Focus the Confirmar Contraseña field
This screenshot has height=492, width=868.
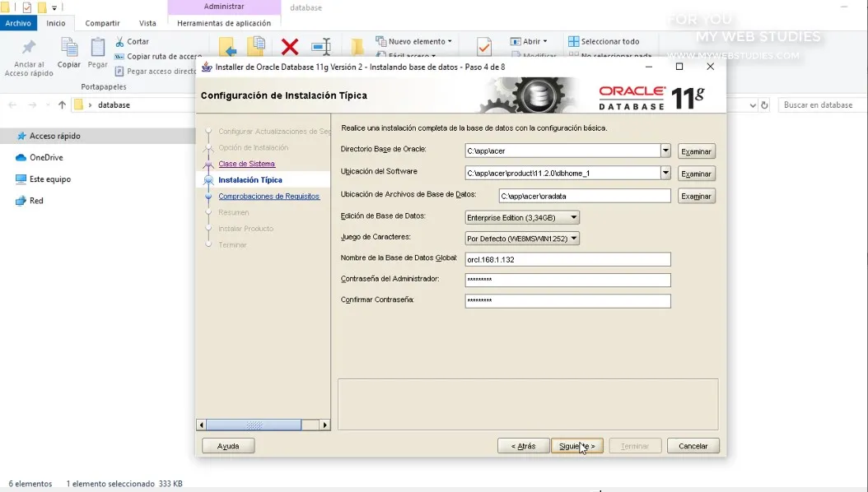click(x=568, y=301)
